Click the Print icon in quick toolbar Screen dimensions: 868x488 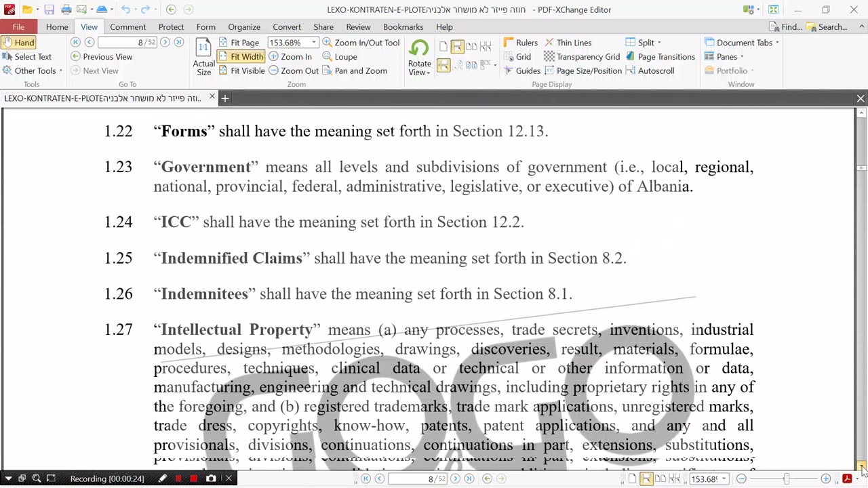(66, 9)
